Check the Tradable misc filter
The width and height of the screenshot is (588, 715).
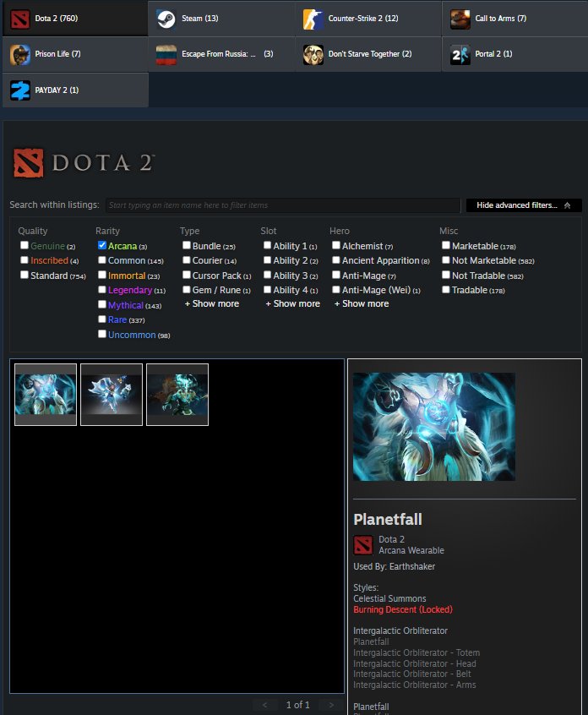(x=446, y=290)
